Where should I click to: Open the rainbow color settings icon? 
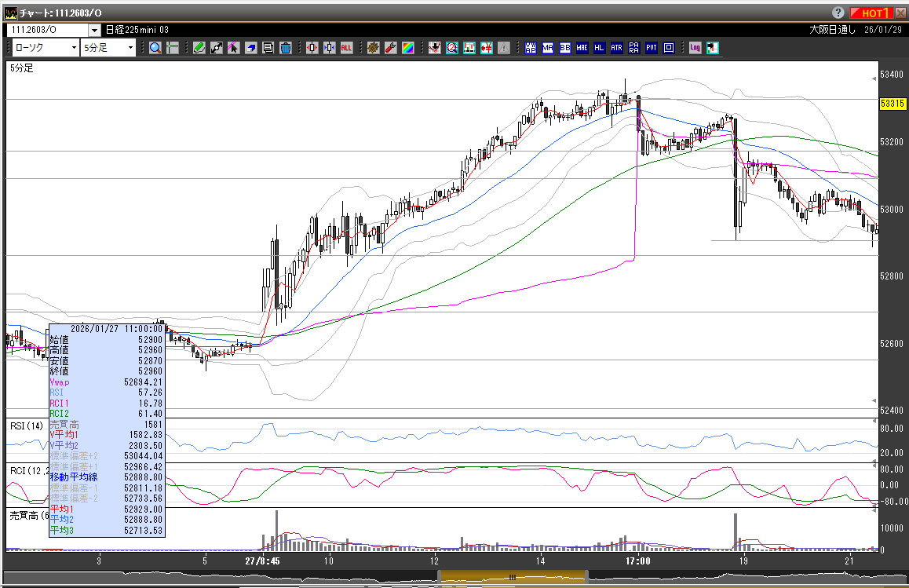click(407, 48)
